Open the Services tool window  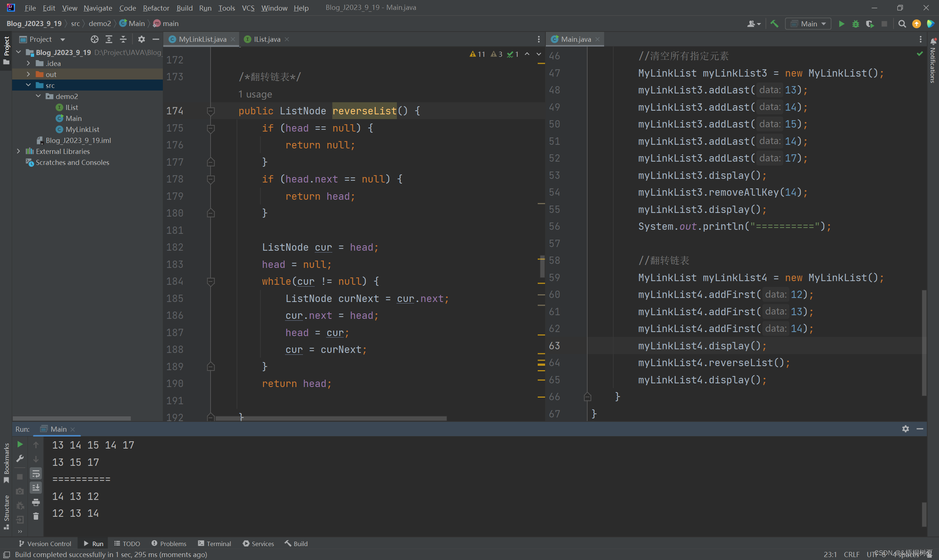point(259,544)
